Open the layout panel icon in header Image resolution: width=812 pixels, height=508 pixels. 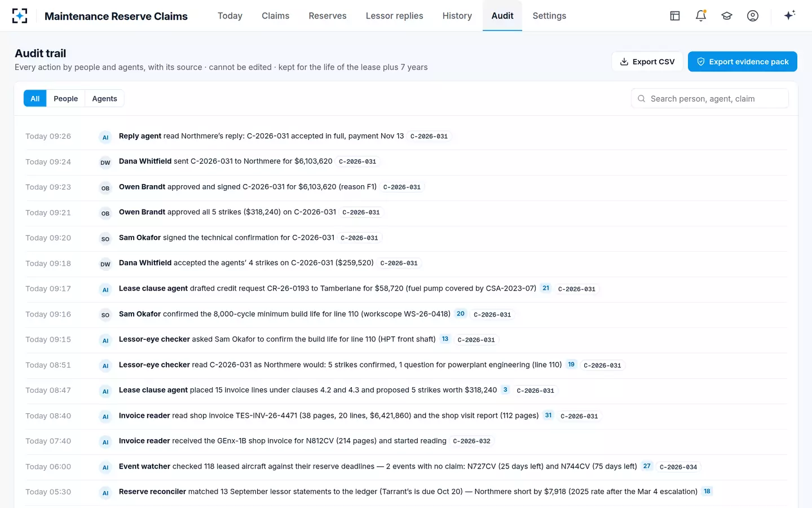pyautogui.click(x=675, y=16)
